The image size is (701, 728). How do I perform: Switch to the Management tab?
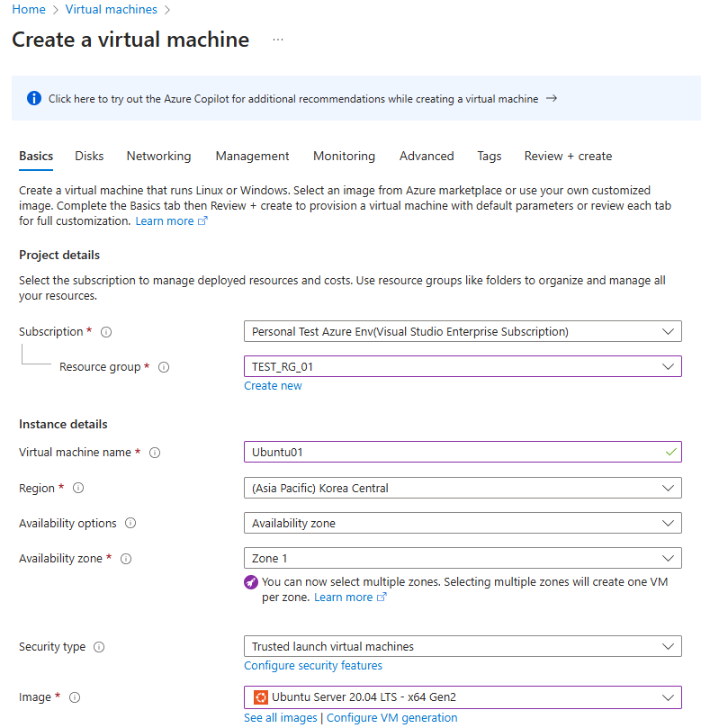[252, 157]
